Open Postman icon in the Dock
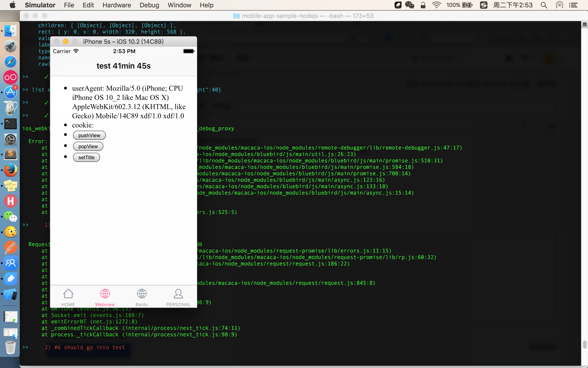The width and height of the screenshot is (588, 368). tap(10, 247)
